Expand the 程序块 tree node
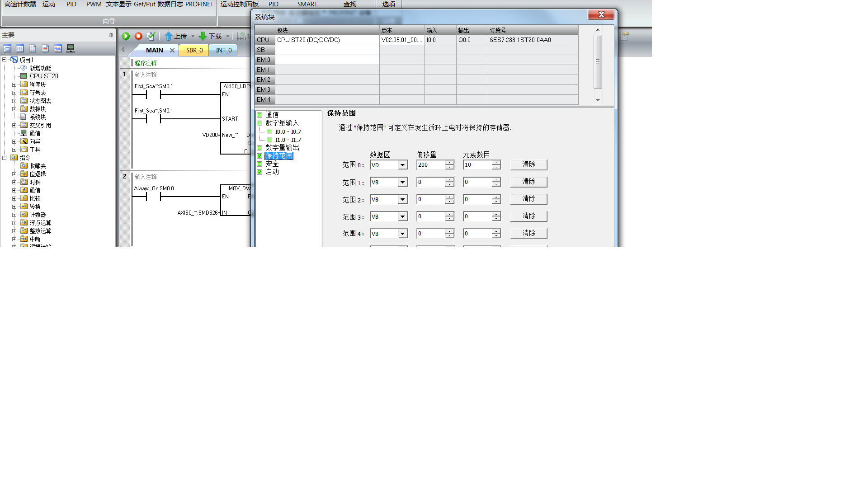The image size is (868, 488). (14, 84)
